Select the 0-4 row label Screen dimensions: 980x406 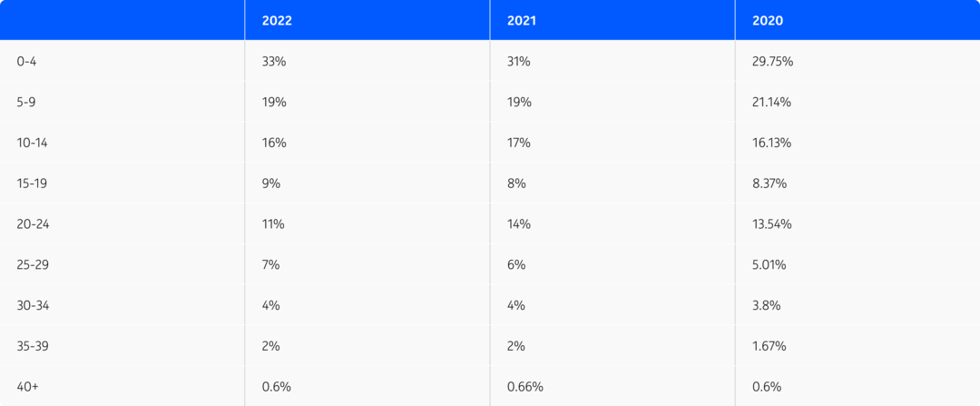pos(27,61)
